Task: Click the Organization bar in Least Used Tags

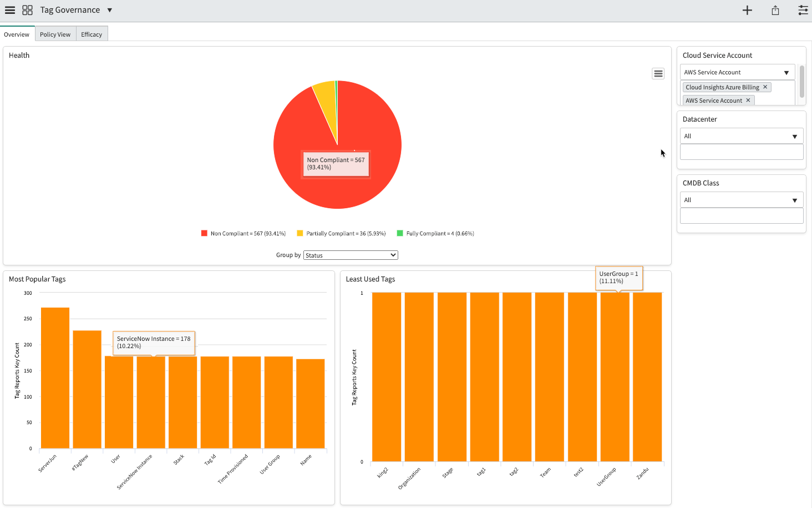Action: click(x=419, y=377)
